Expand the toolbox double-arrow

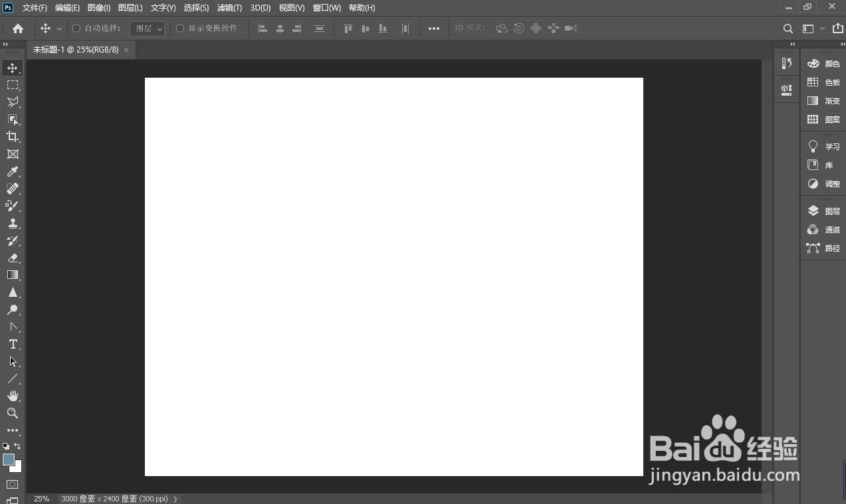[6, 44]
